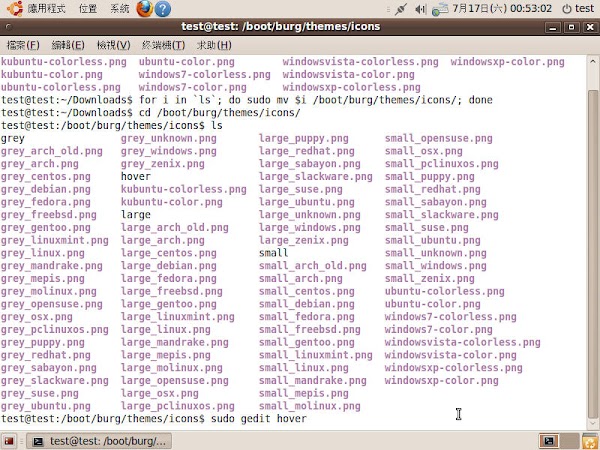Switch to the first workspace in the switcher
This screenshot has width=600, height=450.
(x=549, y=441)
